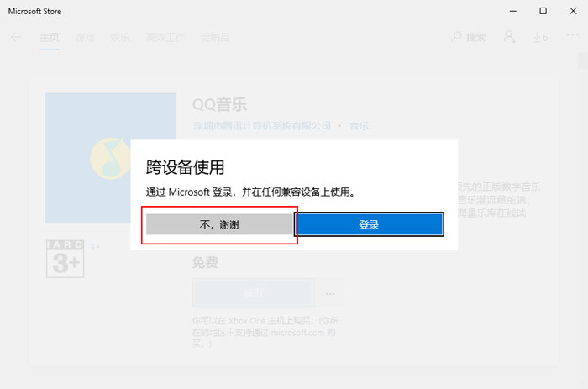
Task: Go back using the back arrow
Action: 16,37
